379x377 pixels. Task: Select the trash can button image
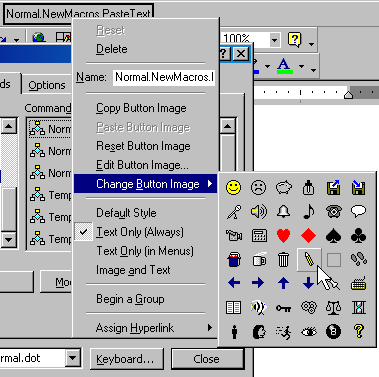click(283, 259)
